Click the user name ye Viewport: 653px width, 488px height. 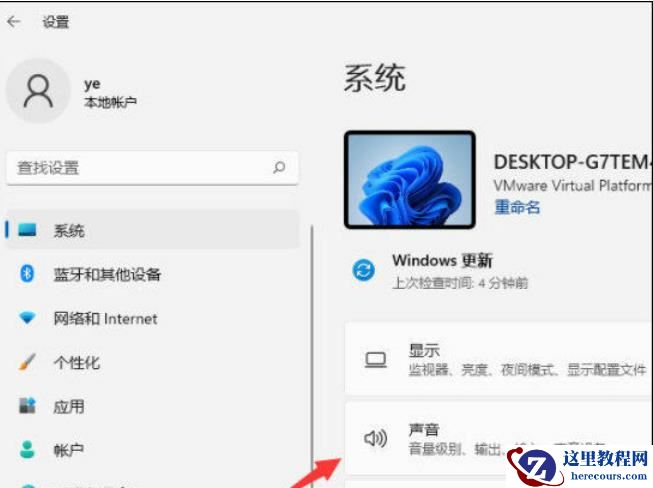[92, 85]
